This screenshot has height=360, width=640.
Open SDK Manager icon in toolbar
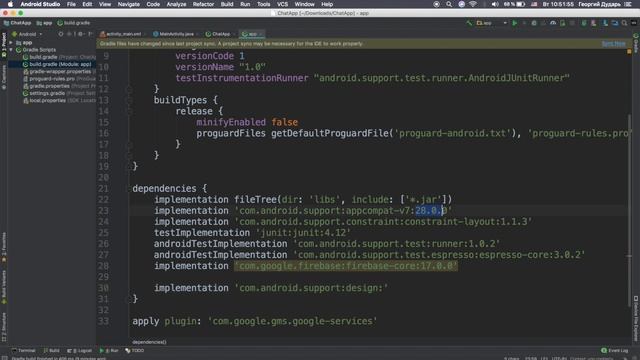605,23
